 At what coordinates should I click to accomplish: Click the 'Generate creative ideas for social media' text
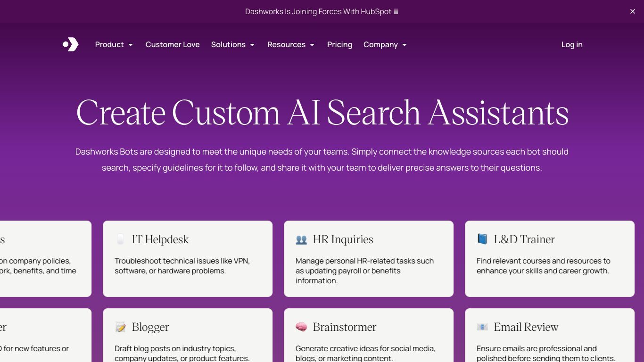[365, 354]
